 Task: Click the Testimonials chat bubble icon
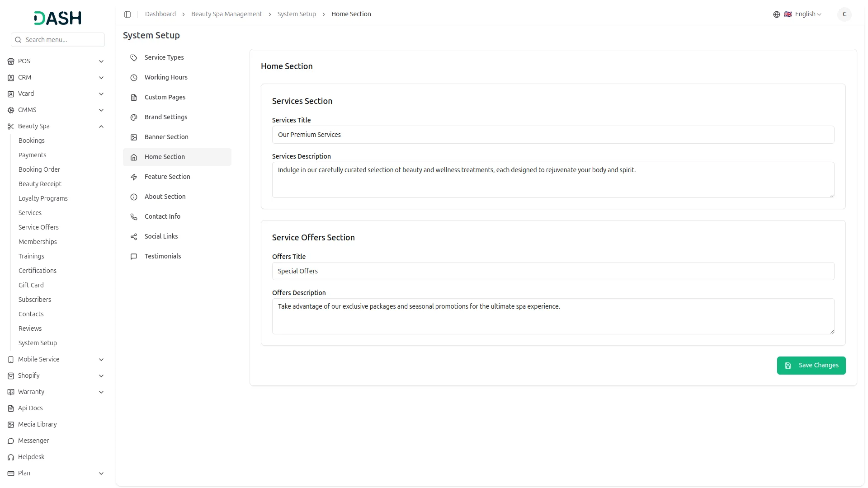click(134, 257)
